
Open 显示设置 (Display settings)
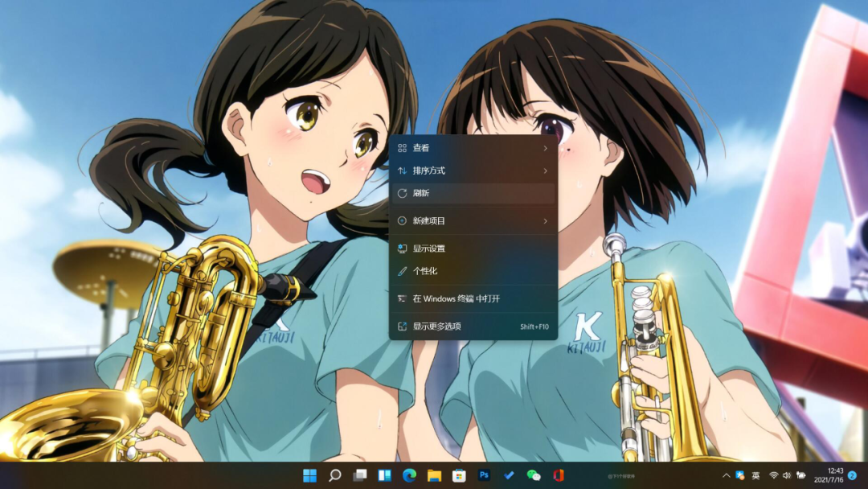coord(473,248)
